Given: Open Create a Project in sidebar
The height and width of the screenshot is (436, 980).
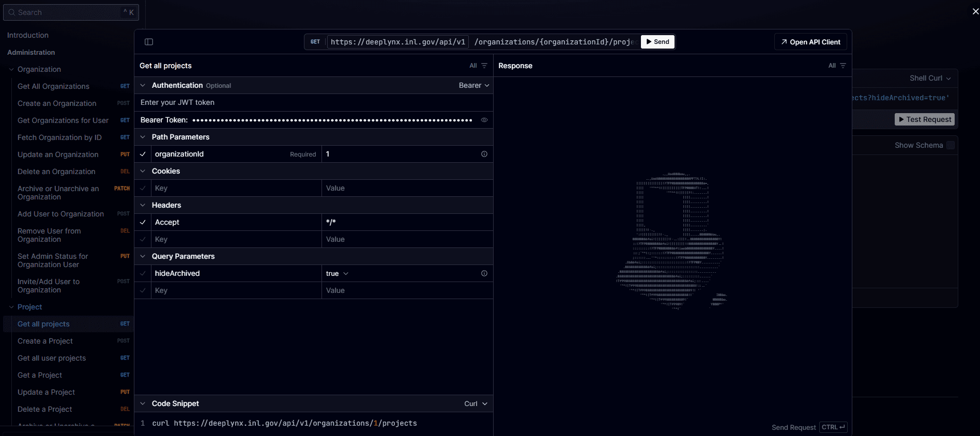Looking at the screenshot, I should 45,341.
